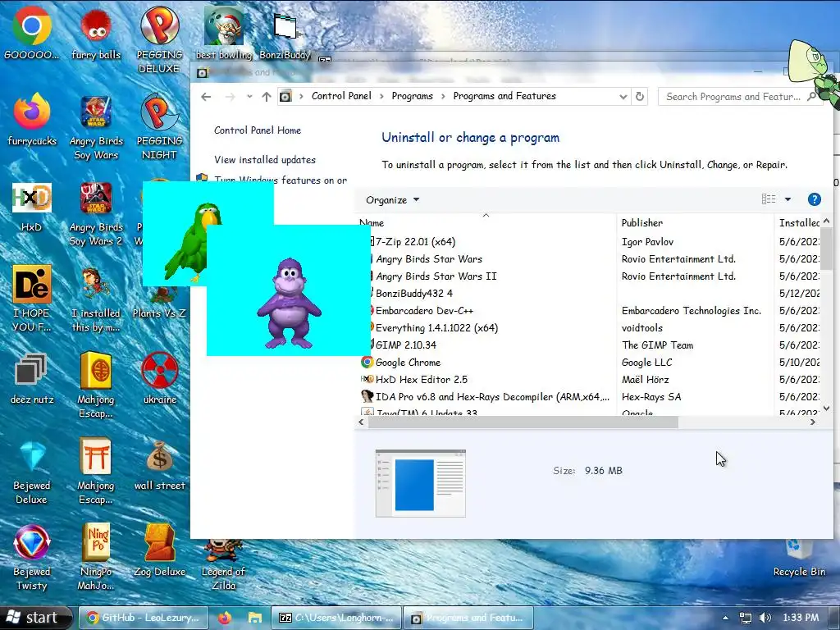Expand the address bar history dropdown
840x630 pixels.
[623, 97]
